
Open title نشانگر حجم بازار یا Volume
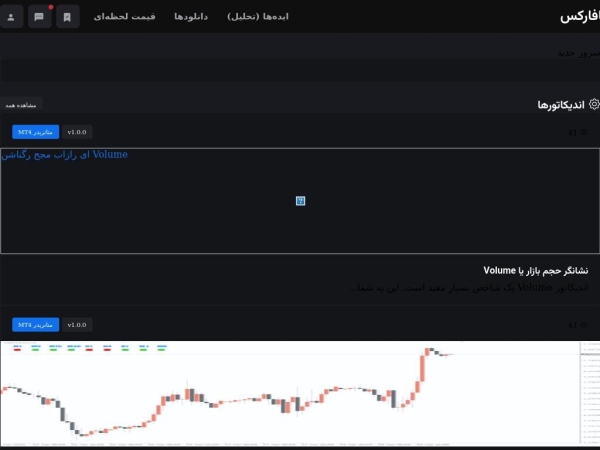click(536, 271)
